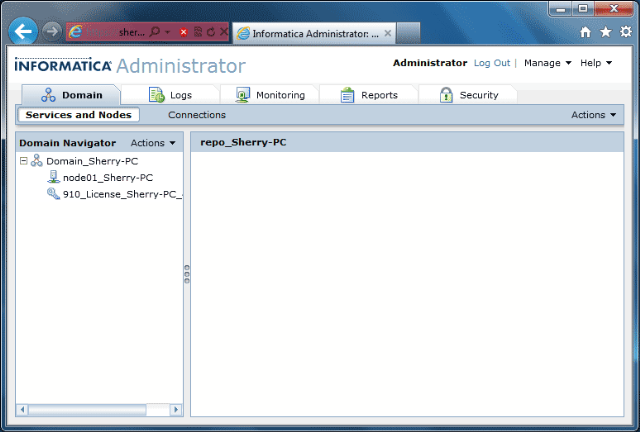Click the Internet Explorer icon in address bar
640x432 pixels.
pyautogui.click(x=75, y=32)
